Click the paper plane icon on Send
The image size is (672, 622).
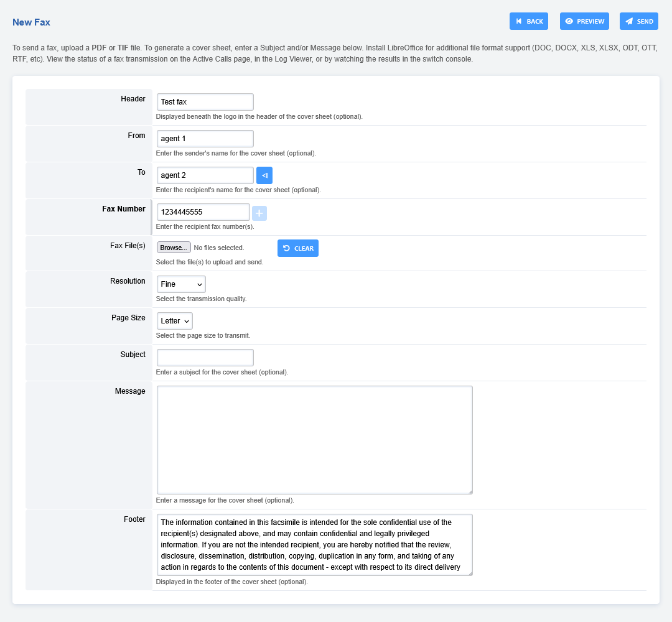629,21
